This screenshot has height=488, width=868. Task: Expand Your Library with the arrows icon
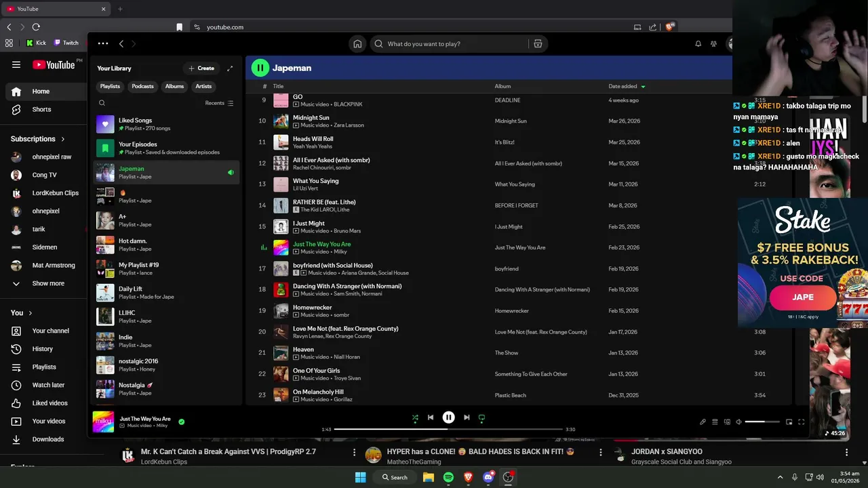230,68
